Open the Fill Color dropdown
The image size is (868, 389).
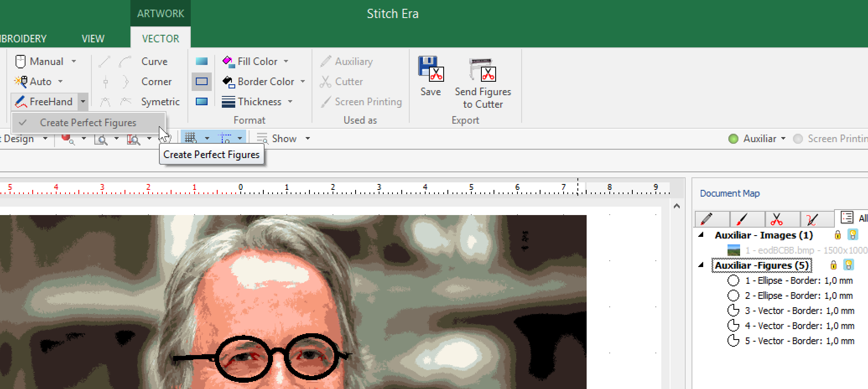pyautogui.click(x=286, y=62)
